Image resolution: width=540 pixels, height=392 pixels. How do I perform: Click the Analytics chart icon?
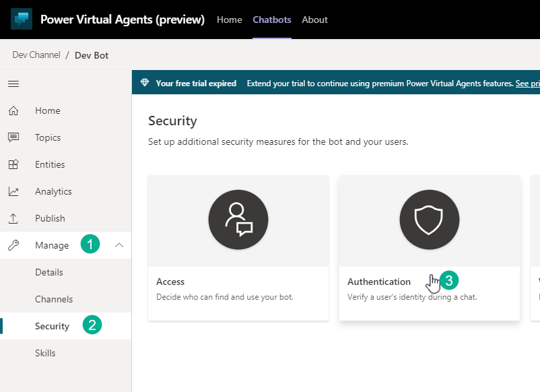13,191
